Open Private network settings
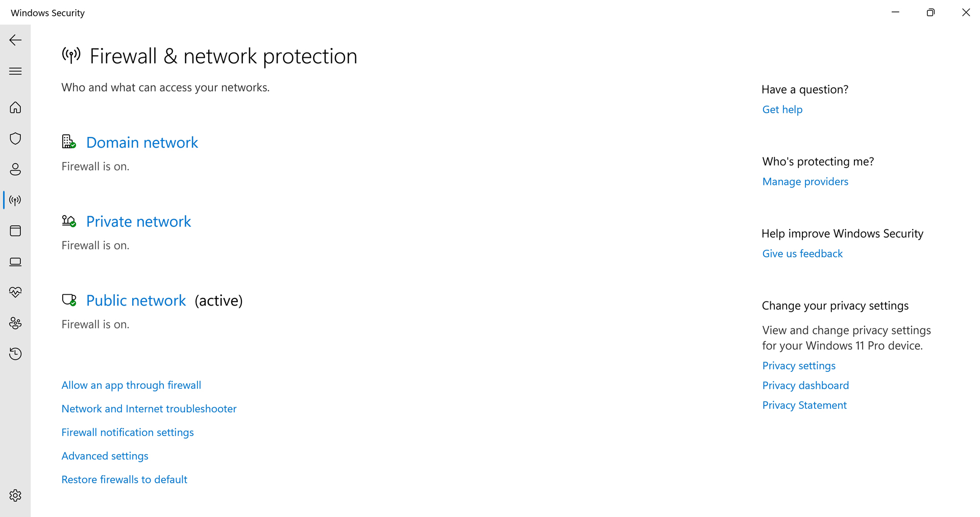980x517 pixels. (x=138, y=222)
